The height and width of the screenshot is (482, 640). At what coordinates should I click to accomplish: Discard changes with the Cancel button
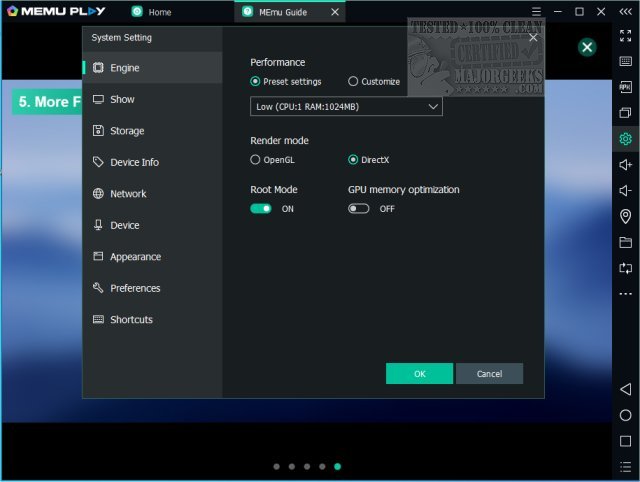(x=489, y=373)
